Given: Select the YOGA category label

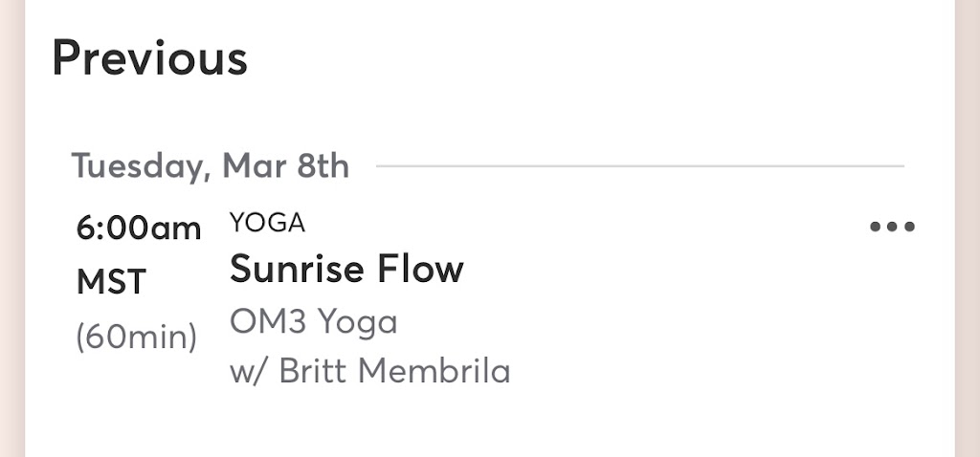Looking at the screenshot, I should tap(267, 224).
